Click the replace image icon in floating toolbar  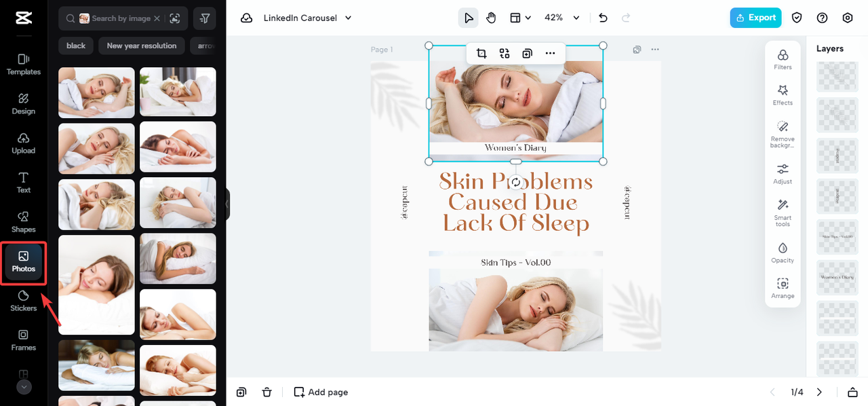click(x=505, y=53)
